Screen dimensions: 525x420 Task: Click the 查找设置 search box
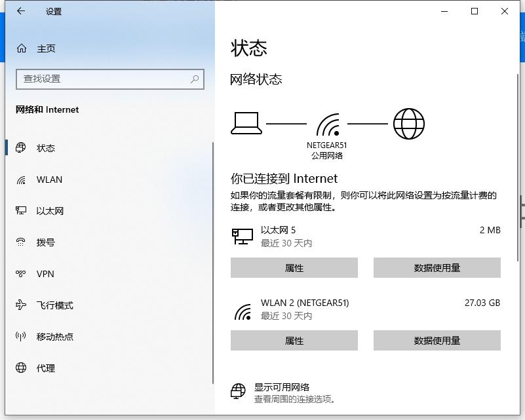click(109, 79)
